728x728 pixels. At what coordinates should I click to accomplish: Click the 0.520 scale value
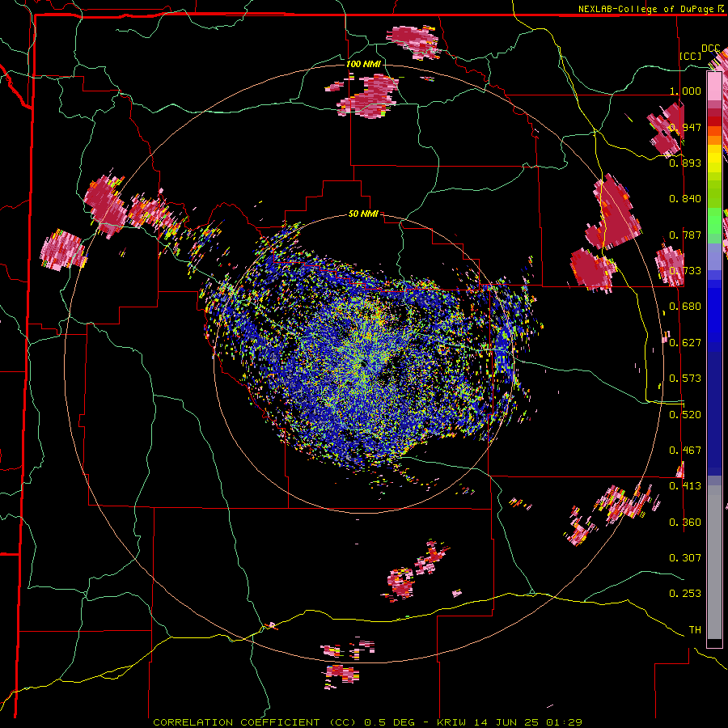[685, 415]
